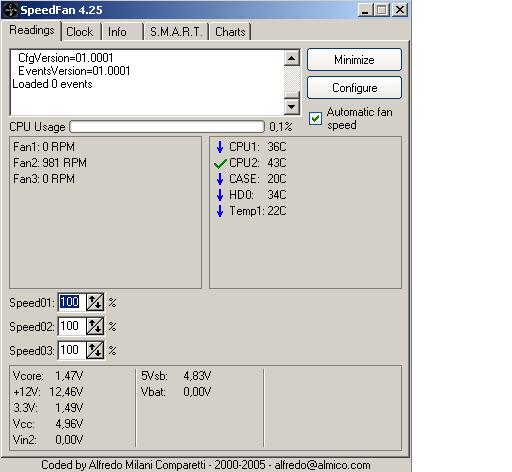The image size is (512, 472).
Task: Click the Minimize button
Action: tap(354, 60)
